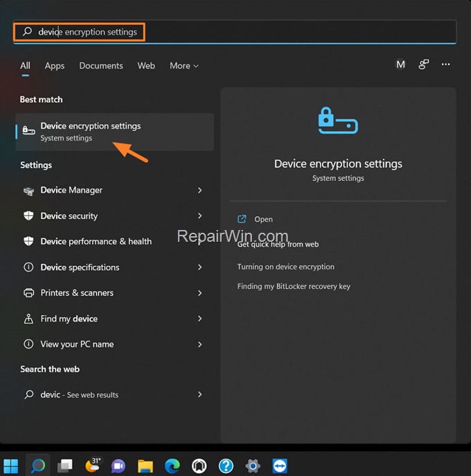Expand the More dropdown

click(184, 66)
